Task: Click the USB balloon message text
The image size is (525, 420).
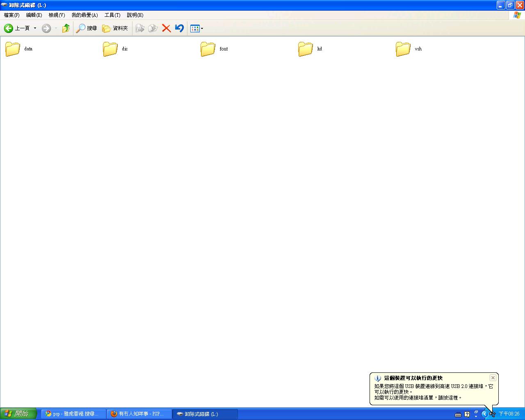Action: coord(434,392)
